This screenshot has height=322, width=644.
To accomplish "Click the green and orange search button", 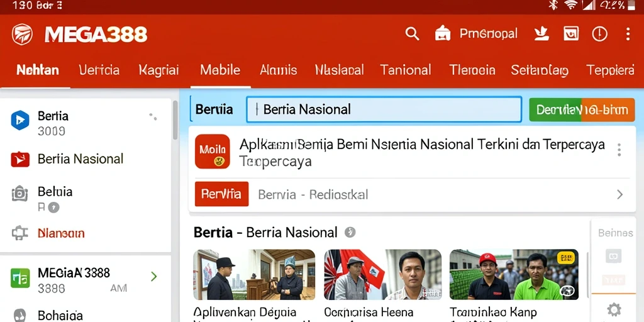I will pos(582,109).
